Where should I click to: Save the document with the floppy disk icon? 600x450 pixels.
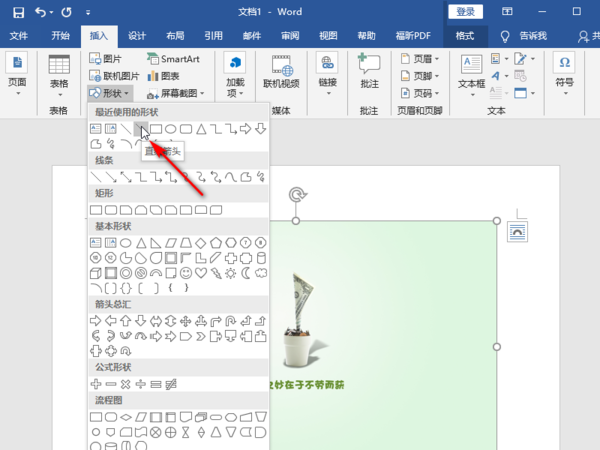18,12
